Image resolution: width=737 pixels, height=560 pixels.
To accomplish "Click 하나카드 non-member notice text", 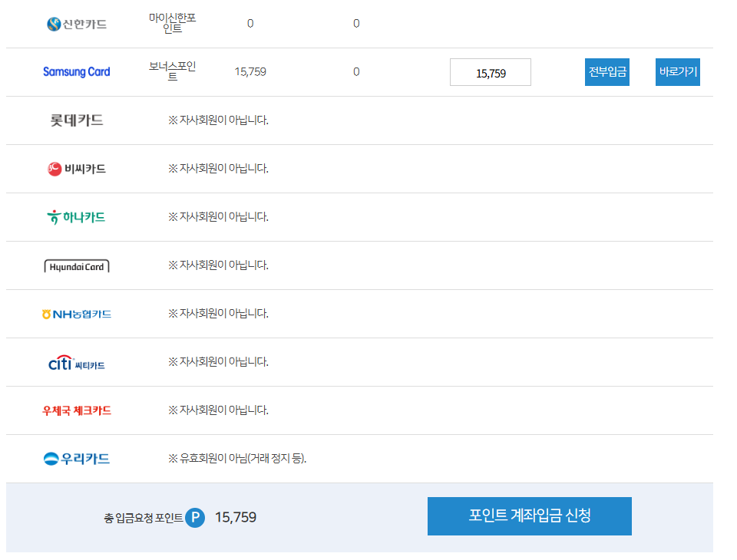I will click(x=218, y=217).
